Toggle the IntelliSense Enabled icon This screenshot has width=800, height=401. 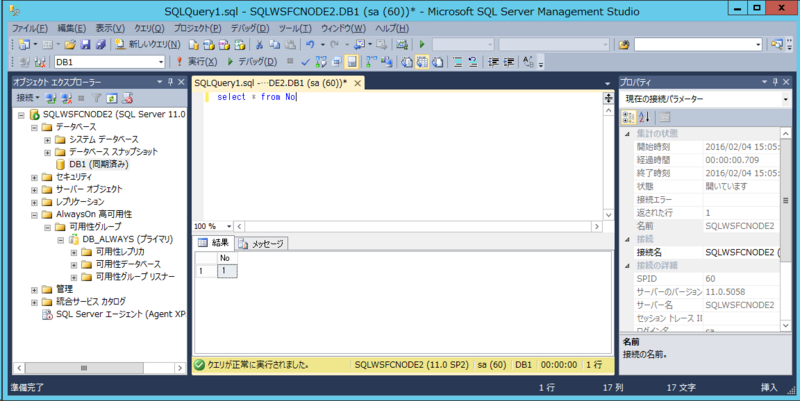[x=352, y=62]
